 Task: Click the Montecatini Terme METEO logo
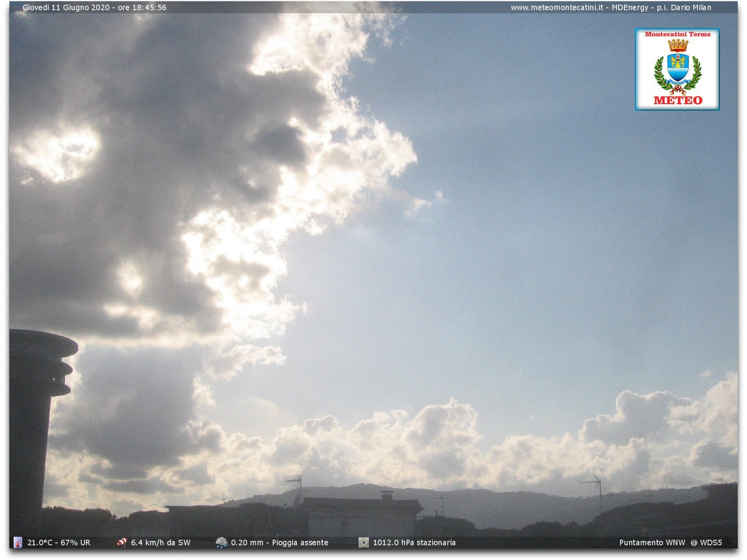[x=677, y=69]
